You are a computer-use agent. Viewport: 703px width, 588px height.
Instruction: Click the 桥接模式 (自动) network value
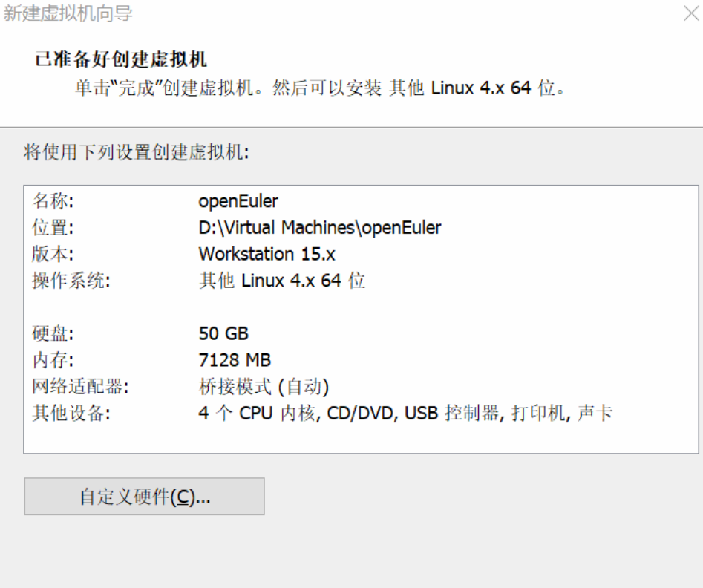(264, 387)
